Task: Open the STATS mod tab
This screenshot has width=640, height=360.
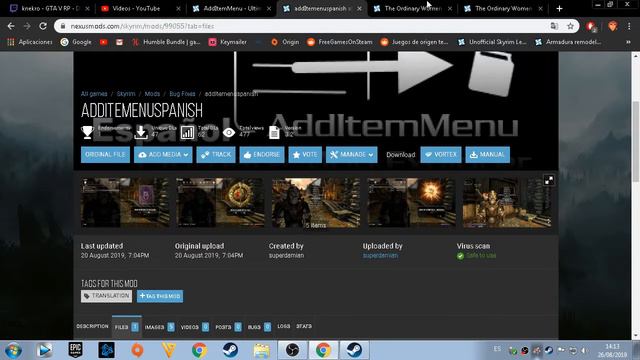Action: click(304, 327)
